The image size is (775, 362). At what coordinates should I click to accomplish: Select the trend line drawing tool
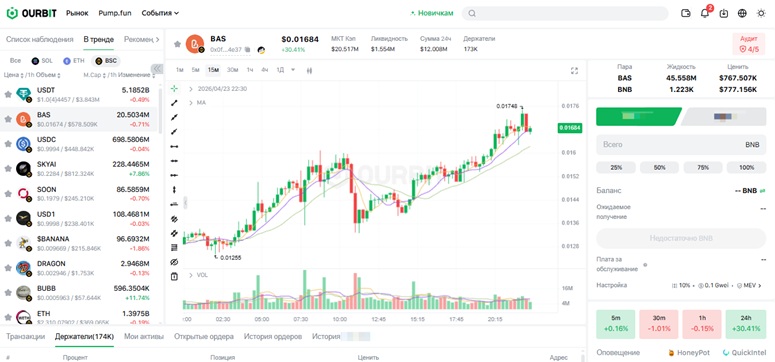pyautogui.click(x=174, y=103)
